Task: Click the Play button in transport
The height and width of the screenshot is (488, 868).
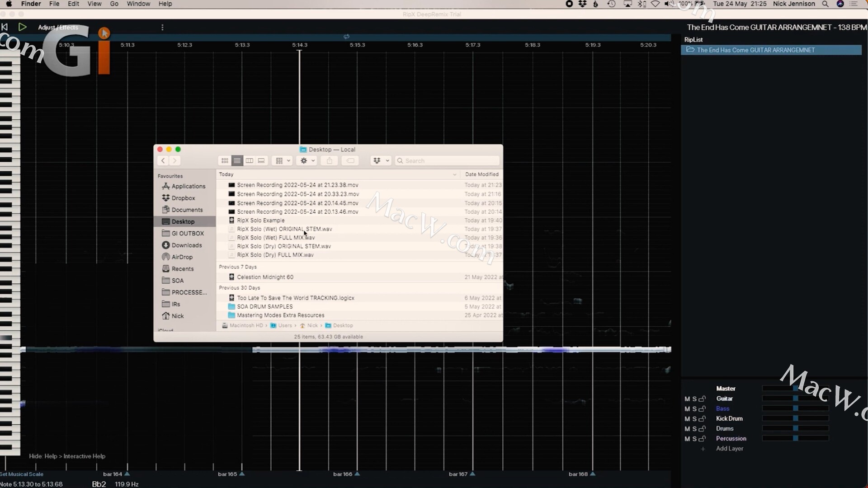Action: click(x=21, y=27)
